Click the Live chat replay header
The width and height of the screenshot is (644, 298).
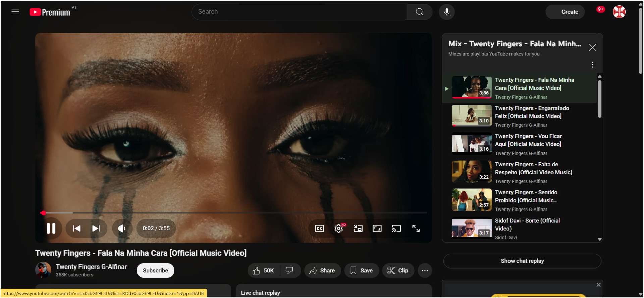pyautogui.click(x=260, y=293)
